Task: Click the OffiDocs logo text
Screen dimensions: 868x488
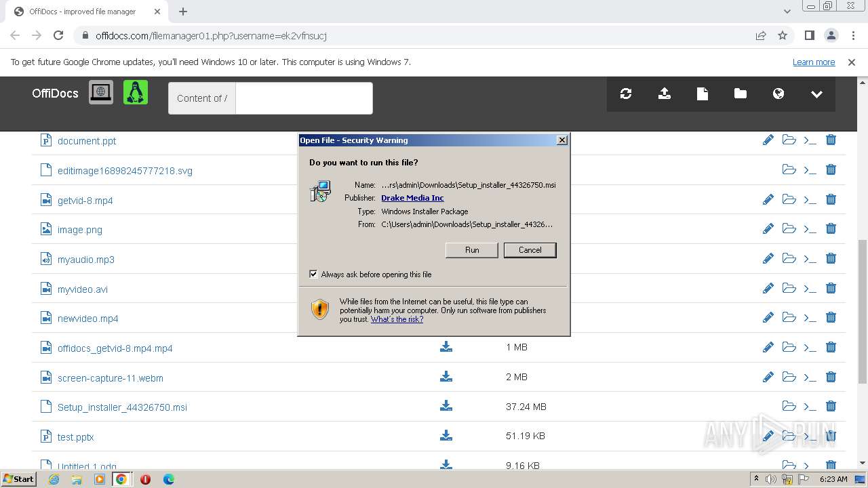Action: pyautogui.click(x=55, y=94)
